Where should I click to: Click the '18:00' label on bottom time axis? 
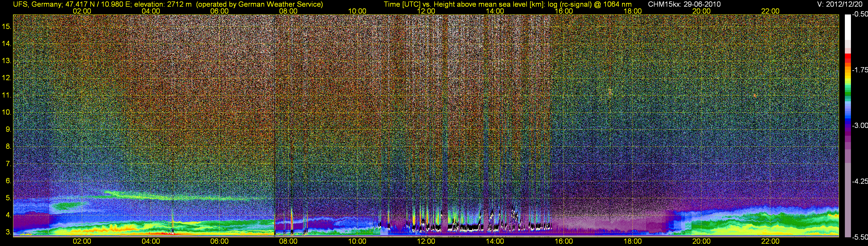[632, 241]
